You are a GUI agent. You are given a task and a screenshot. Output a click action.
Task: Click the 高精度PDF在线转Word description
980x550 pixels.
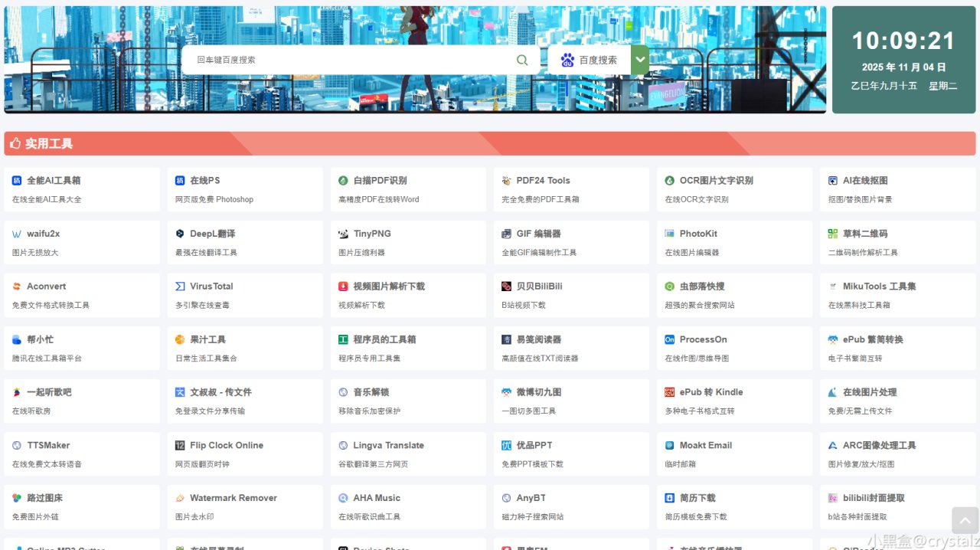click(379, 199)
